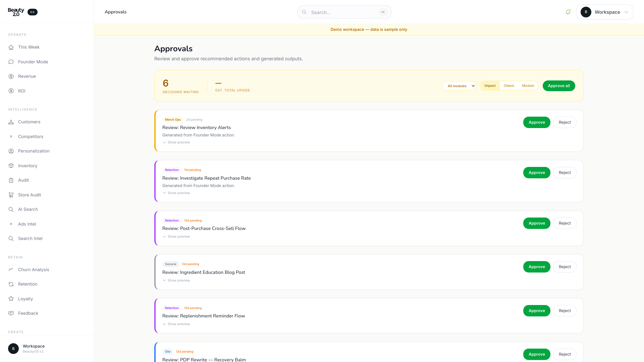The width and height of the screenshot is (644, 362).
Task: Reject Replenishment Reminder Flow
Action: [565, 311]
